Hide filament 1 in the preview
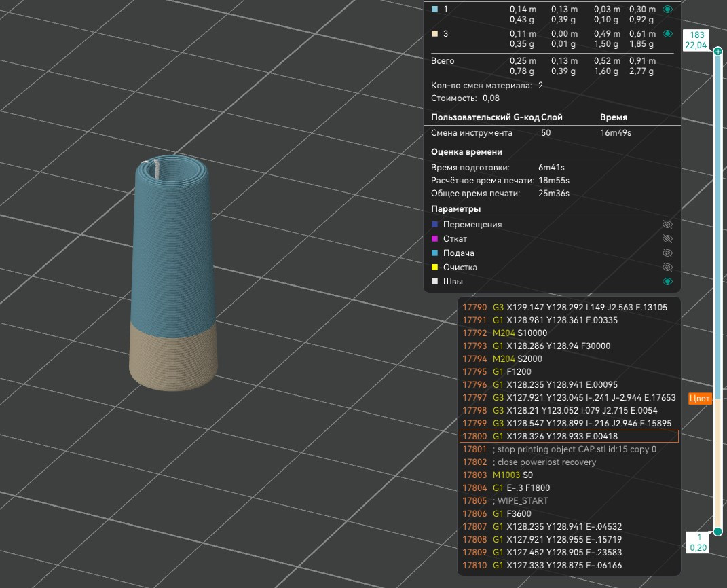This screenshot has width=727, height=588. point(667,10)
